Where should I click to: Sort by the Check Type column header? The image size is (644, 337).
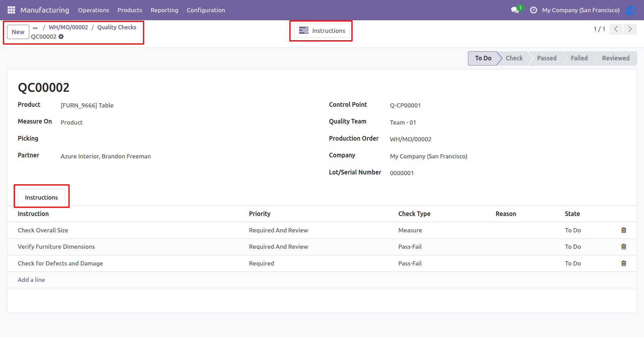click(414, 214)
